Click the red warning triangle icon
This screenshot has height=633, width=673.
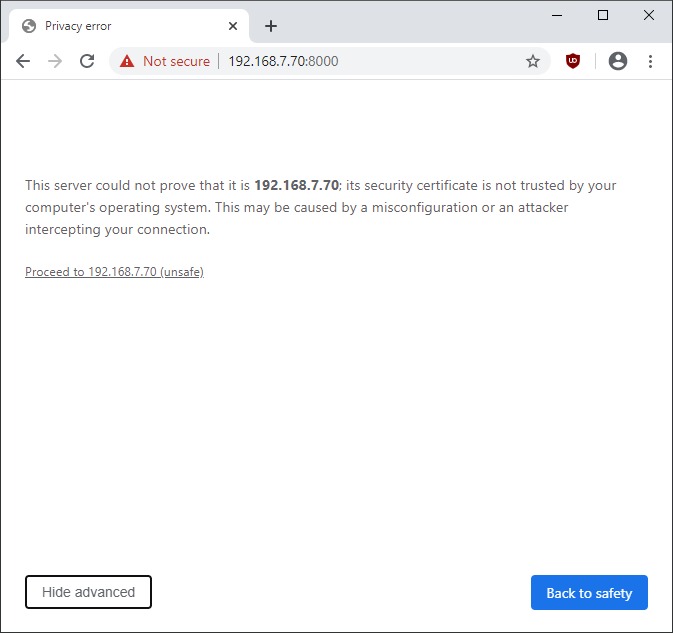[x=127, y=61]
